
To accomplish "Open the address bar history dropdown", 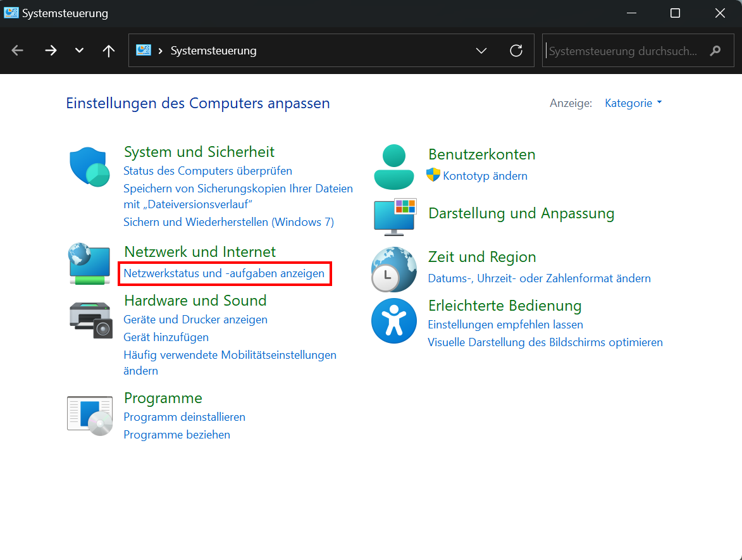I will pyautogui.click(x=481, y=51).
